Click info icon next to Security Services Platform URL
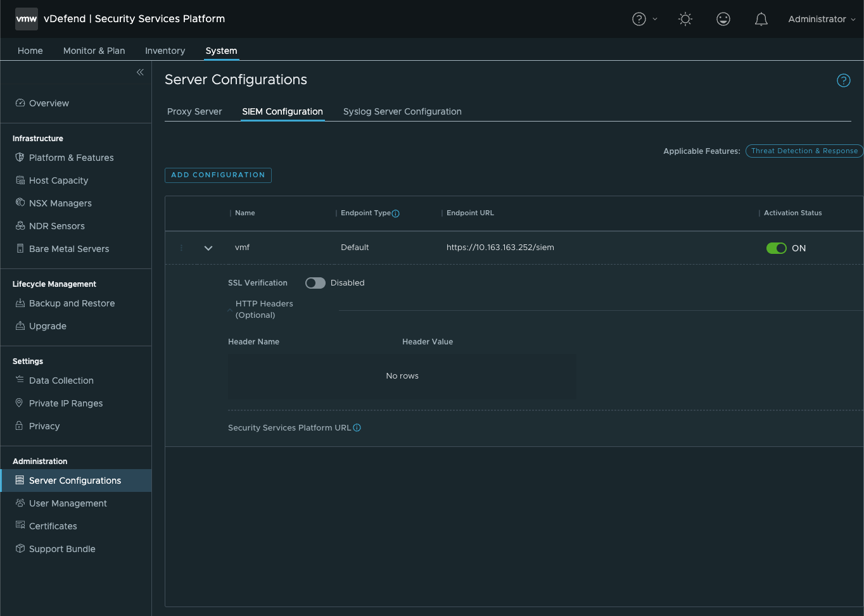This screenshot has width=864, height=616. point(357,428)
